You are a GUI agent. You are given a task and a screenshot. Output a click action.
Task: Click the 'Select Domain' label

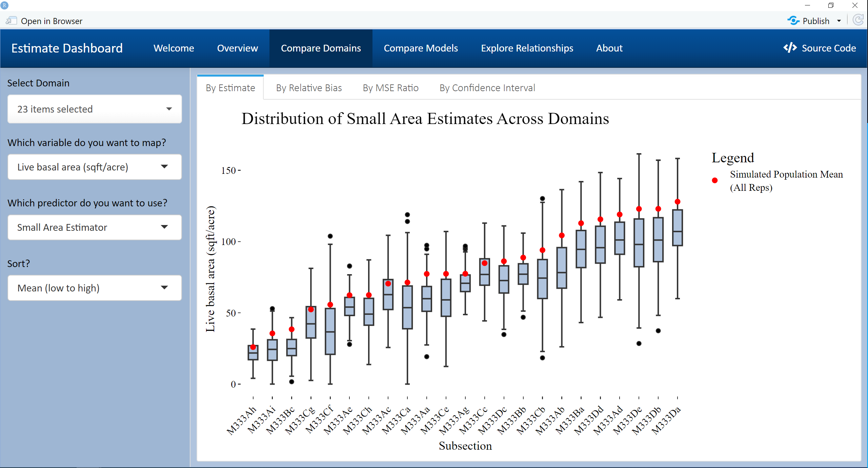click(x=38, y=83)
